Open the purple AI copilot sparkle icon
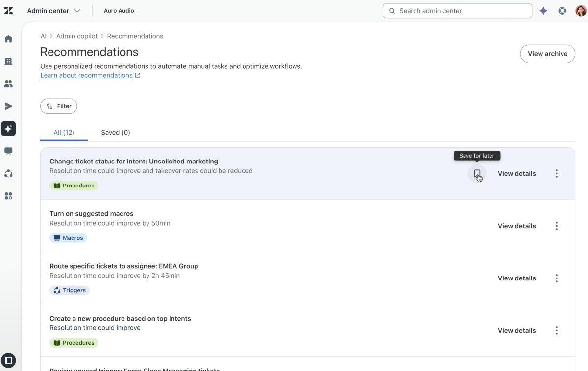Screen dimensions: 588x371 (x=543, y=11)
